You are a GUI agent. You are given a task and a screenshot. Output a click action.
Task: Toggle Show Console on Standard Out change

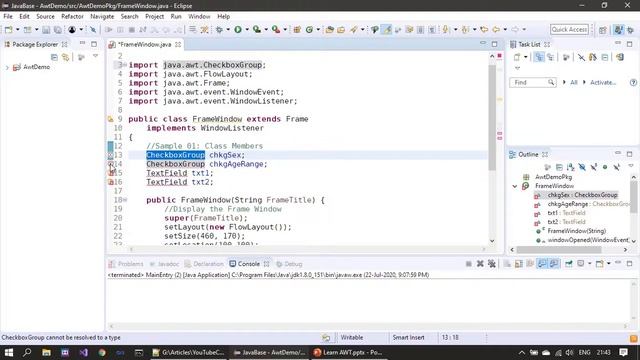(542, 264)
